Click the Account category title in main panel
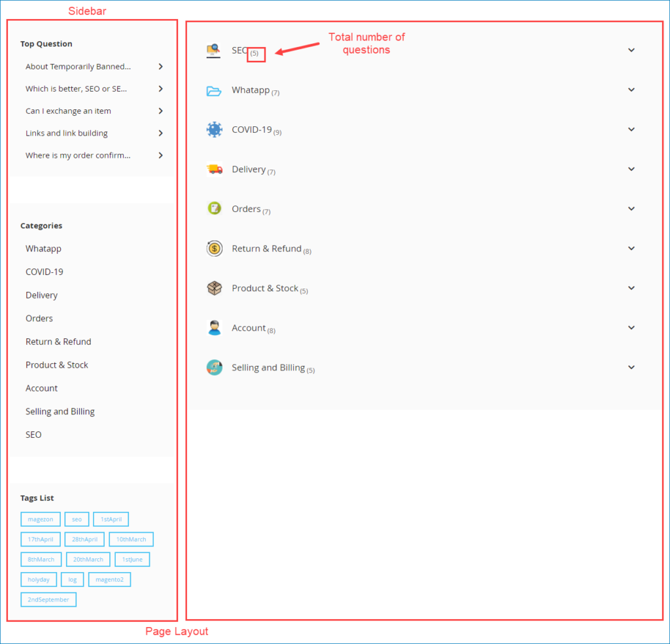The height and width of the screenshot is (644, 670). click(x=249, y=328)
